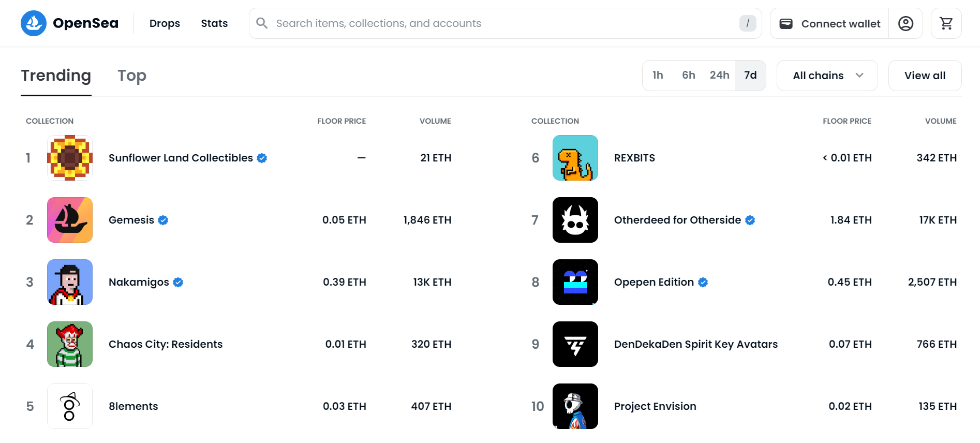Open the Opepen Edition name
The width and height of the screenshot is (980, 443).
(x=654, y=282)
